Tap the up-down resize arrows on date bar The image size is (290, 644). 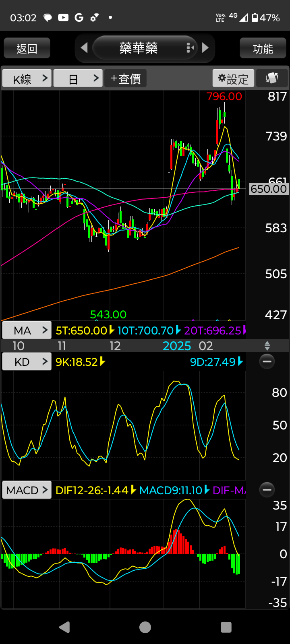(x=267, y=345)
